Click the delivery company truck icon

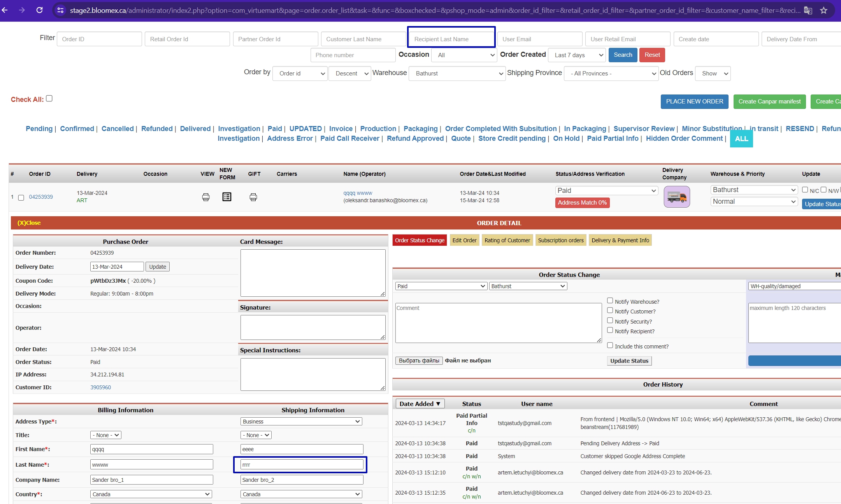click(677, 197)
